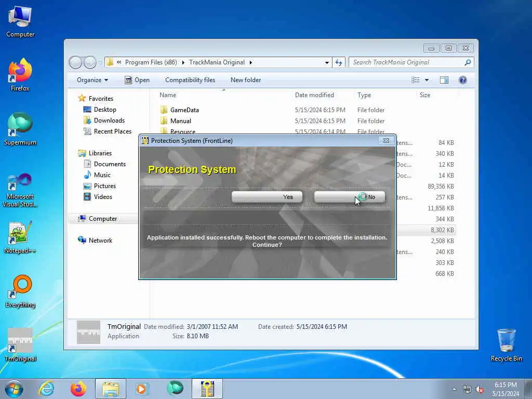Click the Search TrackMania Original field
Viewport: 532px width, 399px height.
pos(411,62)
